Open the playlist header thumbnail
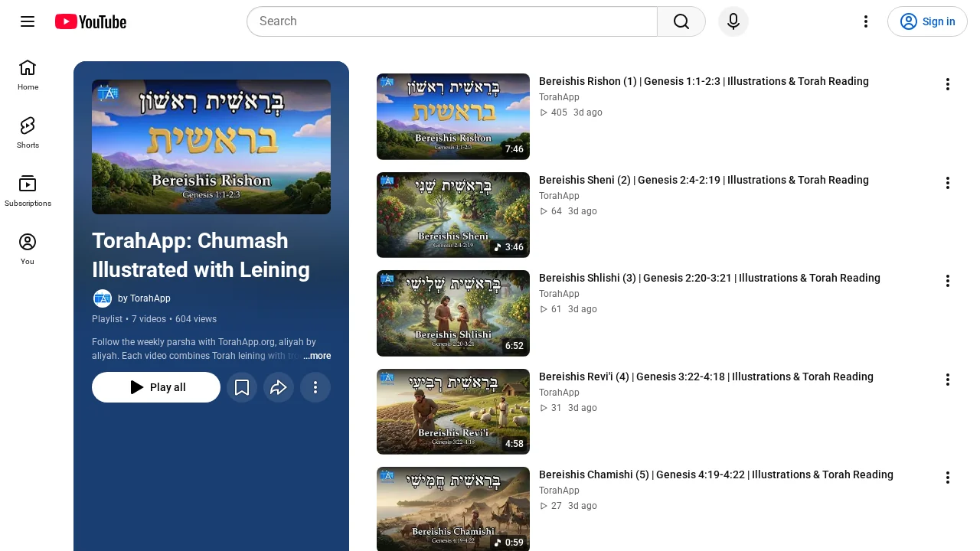The image size is (980, 551). pyautogui.click(x=211, y=147)
